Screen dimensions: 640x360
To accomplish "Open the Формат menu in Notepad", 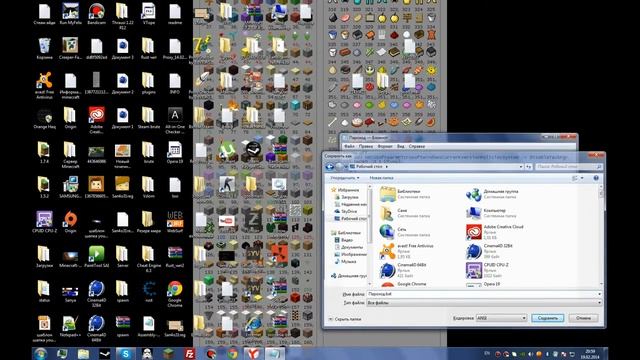I will pos(385,146).
